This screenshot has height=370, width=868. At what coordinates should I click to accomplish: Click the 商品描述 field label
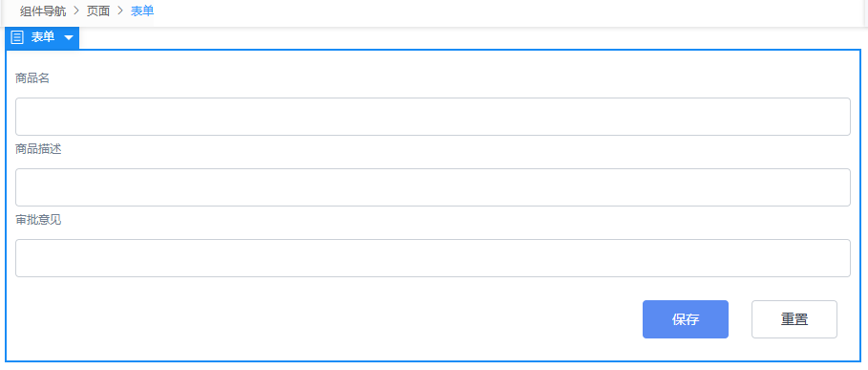(38, 149)
